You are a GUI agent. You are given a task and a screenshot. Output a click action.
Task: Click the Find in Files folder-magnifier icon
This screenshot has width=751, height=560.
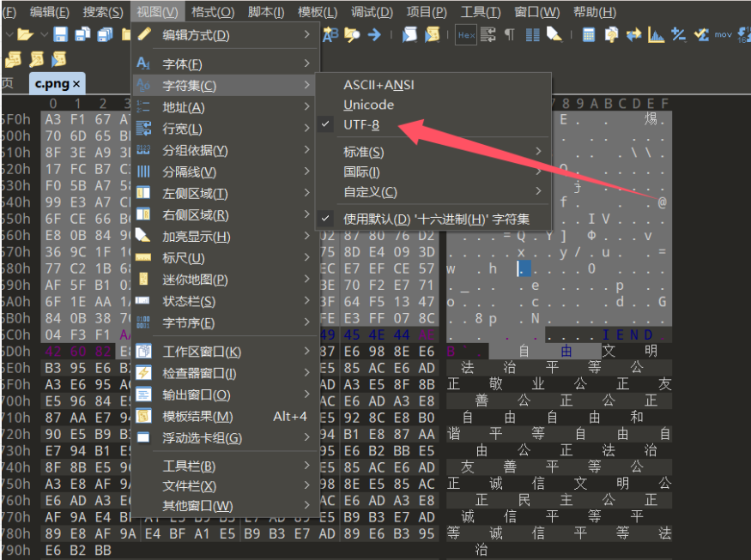coord(352,34)
